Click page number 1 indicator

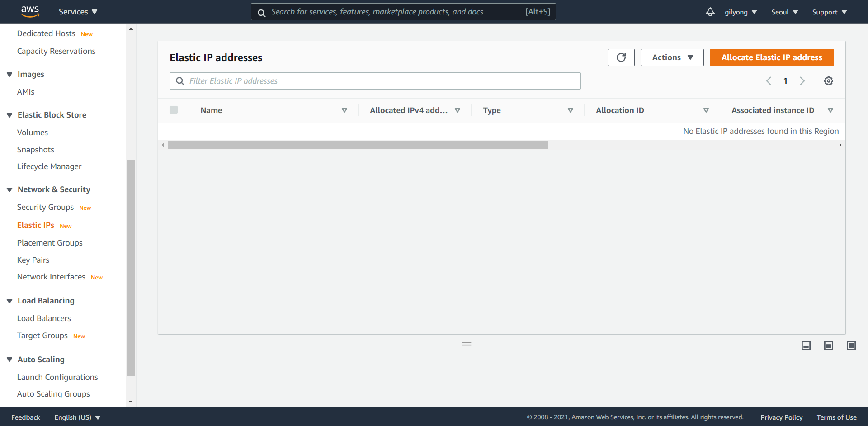click(786, 81)
